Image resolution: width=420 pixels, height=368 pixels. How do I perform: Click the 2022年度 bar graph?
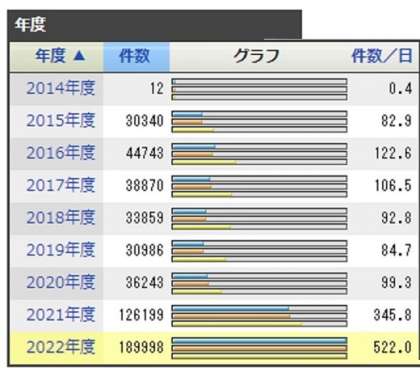(259, 348)
